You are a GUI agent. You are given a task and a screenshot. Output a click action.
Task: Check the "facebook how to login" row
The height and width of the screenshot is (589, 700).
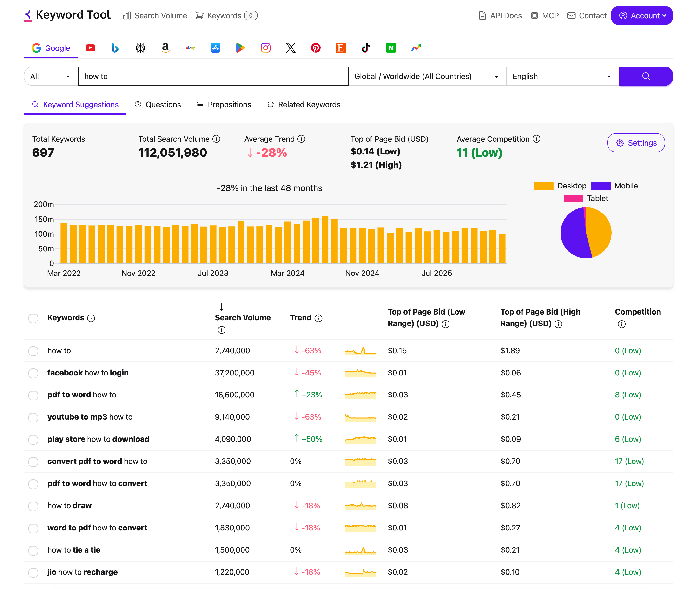(x=33, y=373)
